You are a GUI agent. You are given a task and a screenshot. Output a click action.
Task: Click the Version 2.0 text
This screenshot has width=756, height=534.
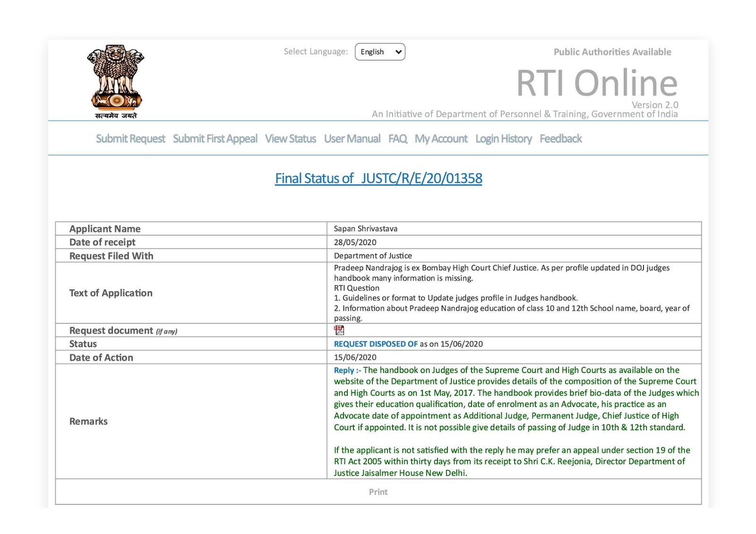coord(655,105)
